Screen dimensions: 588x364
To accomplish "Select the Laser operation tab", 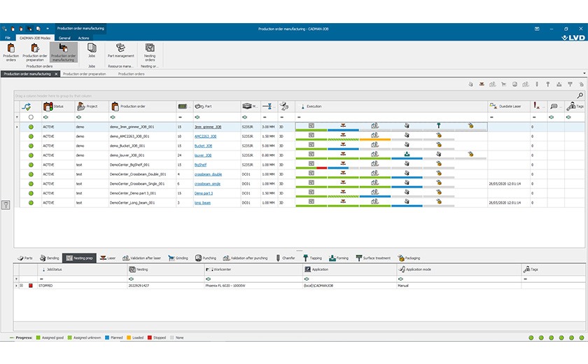I will (x=108, y=258).
